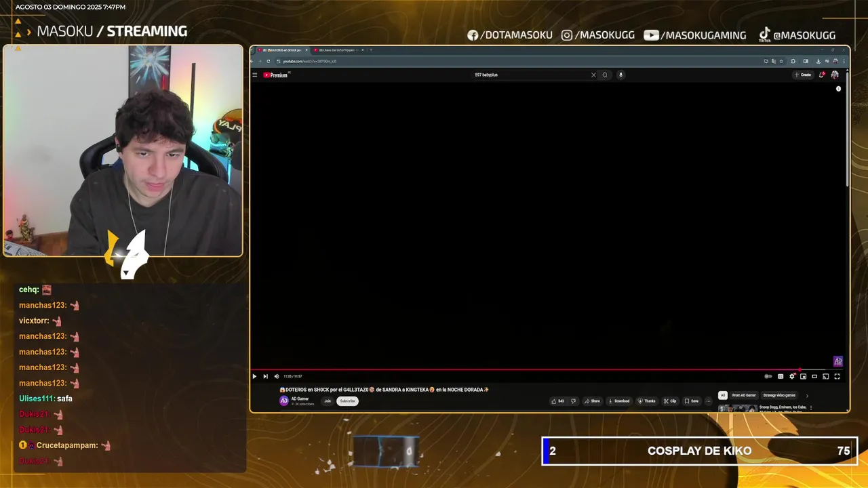Select Strategy video games chip
Viewport: 868px width, 488px height.
coord(779,395)
